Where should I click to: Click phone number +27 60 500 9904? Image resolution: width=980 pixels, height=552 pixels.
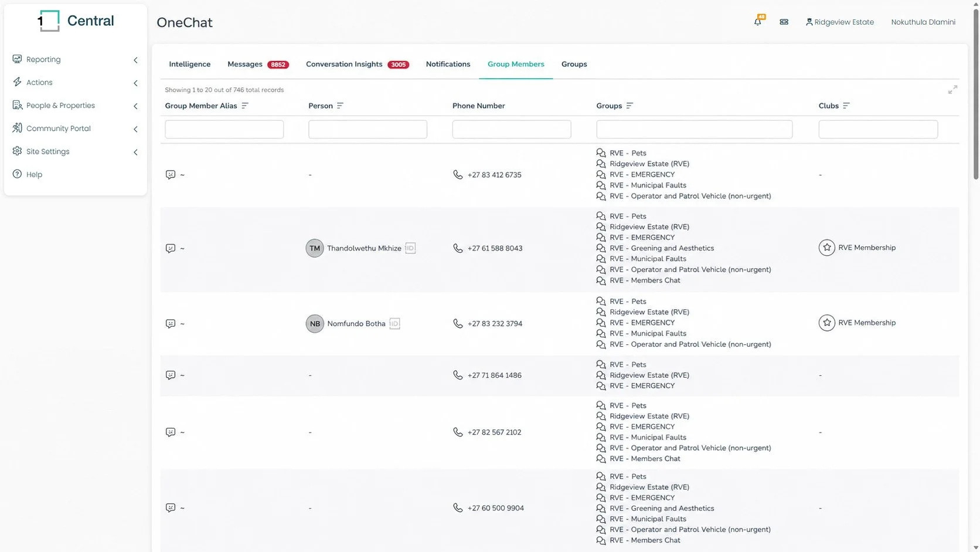[495, 508]
